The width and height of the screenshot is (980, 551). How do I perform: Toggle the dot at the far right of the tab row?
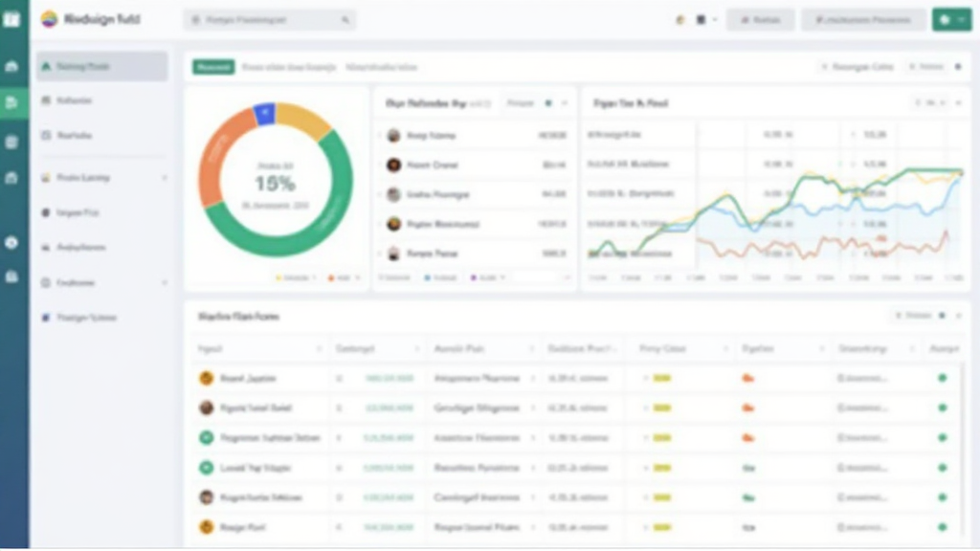coord(958,67)
